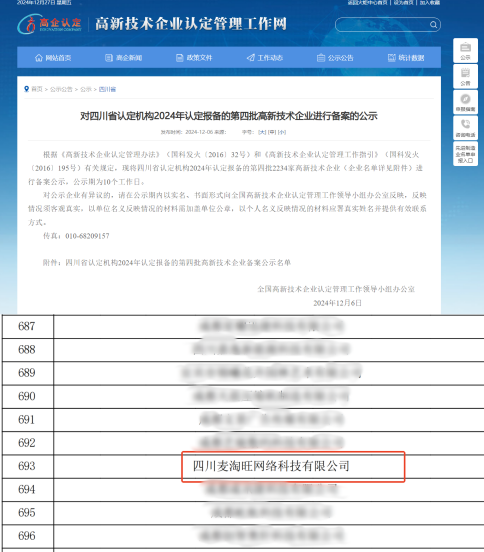Click the article title heading

click(229, 116)
